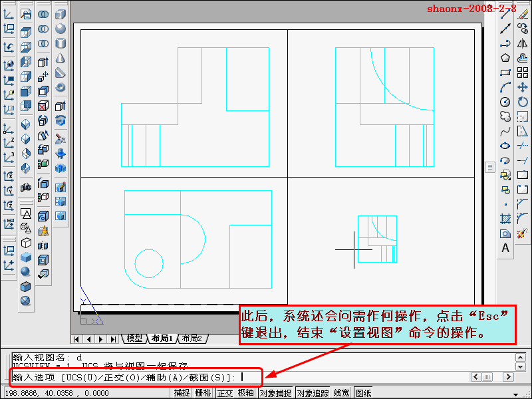532x399 pixels.
Task: Toggle 对象追踪 object tracking
Action: coord(313,393)
